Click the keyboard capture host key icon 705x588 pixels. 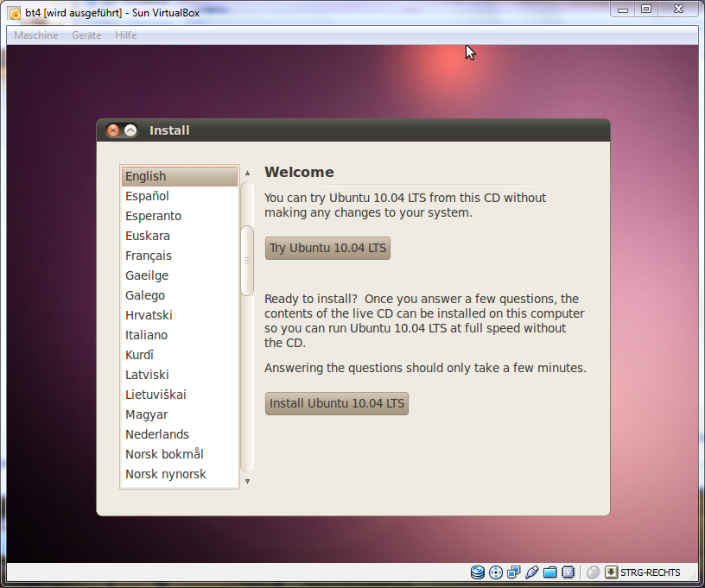[x=611, y=572]
